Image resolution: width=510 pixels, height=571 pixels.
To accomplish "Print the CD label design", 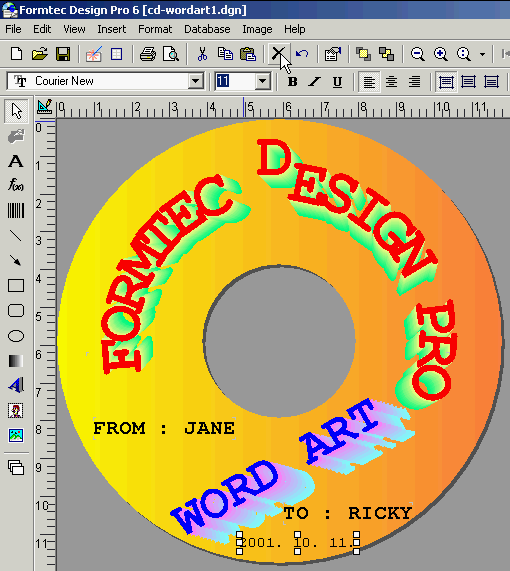I will [x=148, y=54].
